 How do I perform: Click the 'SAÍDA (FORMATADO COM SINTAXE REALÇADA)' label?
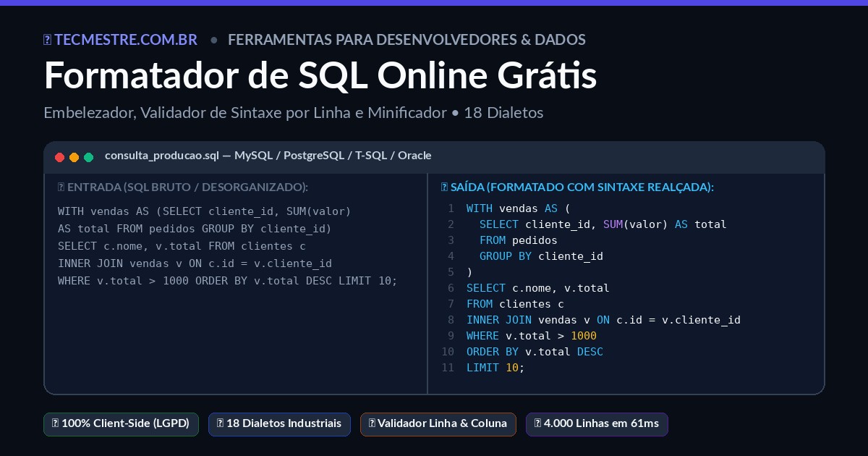pyautogui.click(x=577, y=187)
